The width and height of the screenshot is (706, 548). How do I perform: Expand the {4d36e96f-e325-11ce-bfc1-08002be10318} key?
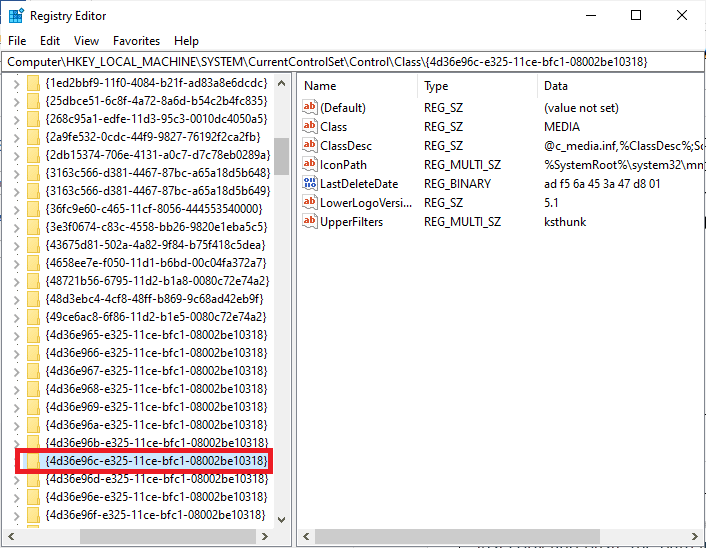17,516
